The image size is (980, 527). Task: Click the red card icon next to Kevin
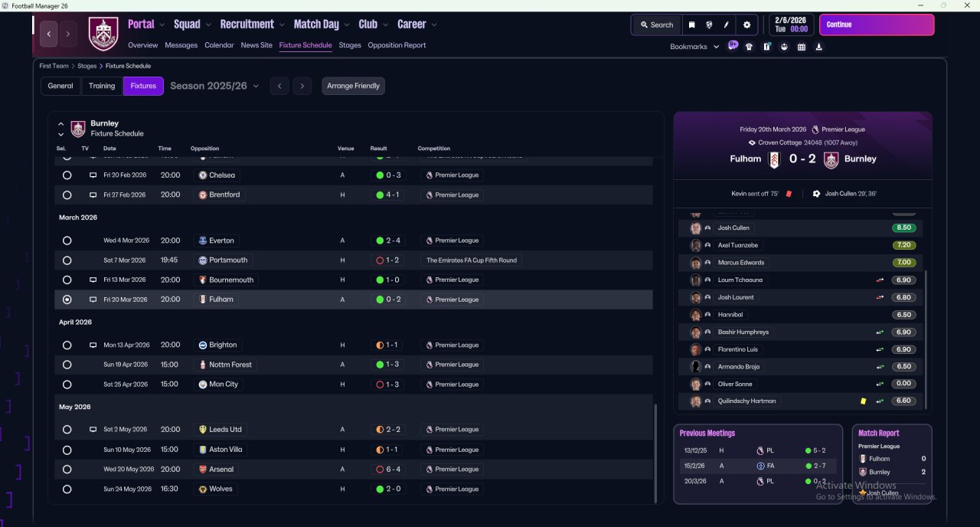tap(789, 194)
